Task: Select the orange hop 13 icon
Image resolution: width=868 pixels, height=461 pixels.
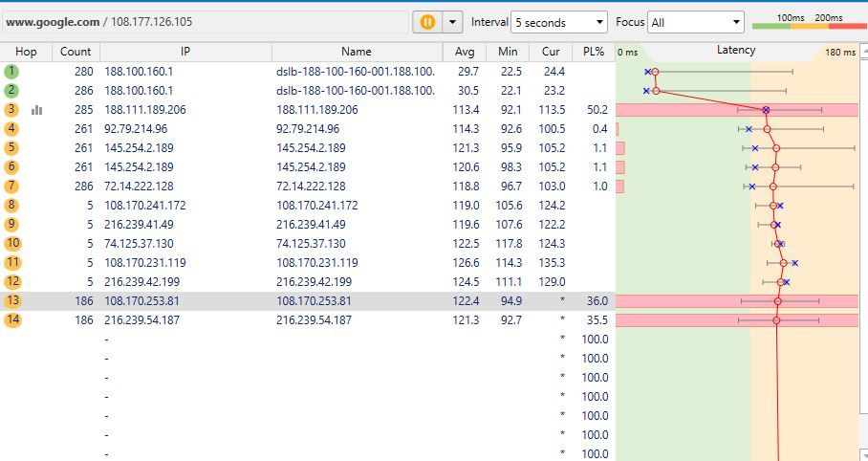Action: pyautogui.click(x=12, y=301)
